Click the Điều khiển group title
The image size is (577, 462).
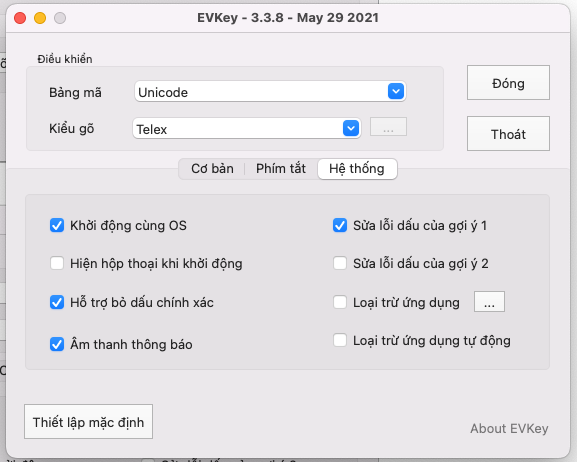pyautogui.click(x=65, y=59)
